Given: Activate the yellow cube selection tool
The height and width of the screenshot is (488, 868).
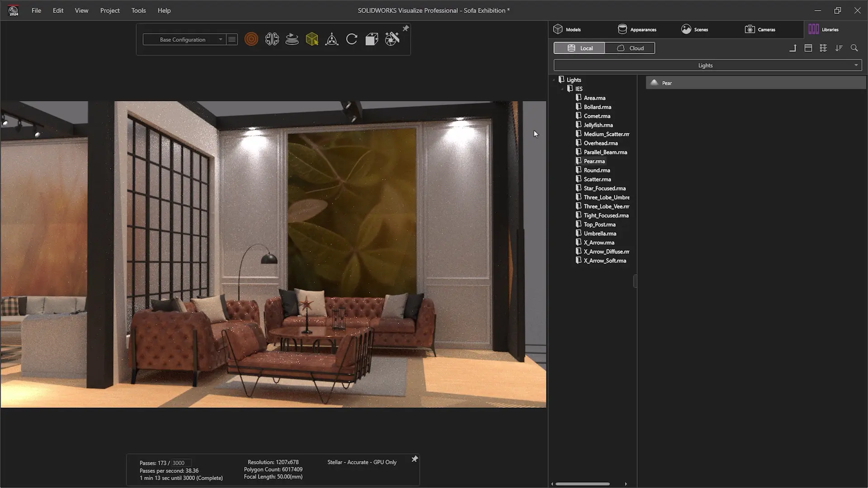Looking at the screenshot, I should 312,39.
